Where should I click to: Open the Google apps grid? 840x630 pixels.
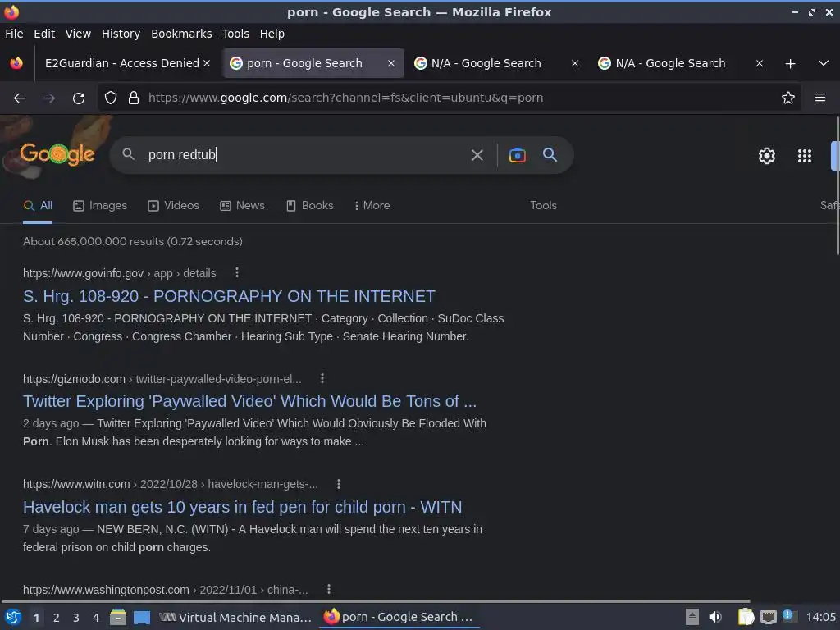804,156
